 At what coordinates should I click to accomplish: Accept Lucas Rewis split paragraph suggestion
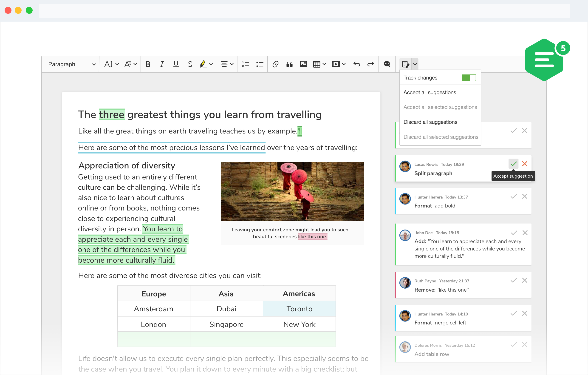[x=513, y=164]
